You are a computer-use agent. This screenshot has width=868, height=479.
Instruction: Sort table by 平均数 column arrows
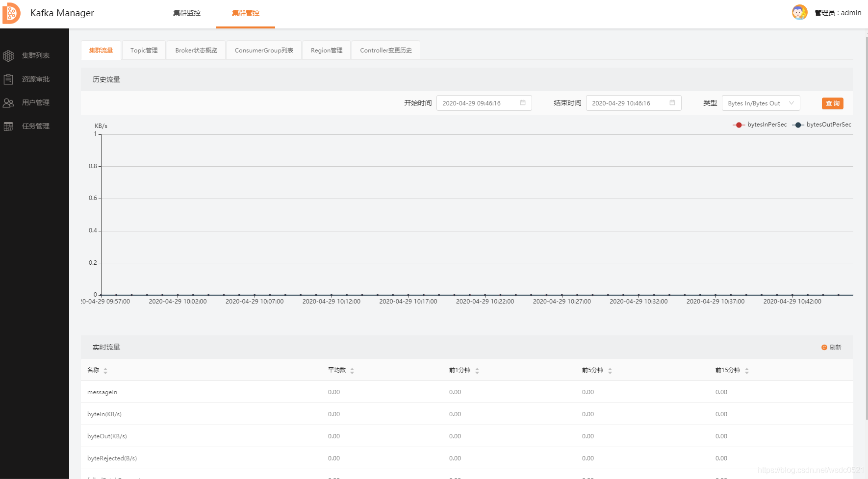[352, 371]
